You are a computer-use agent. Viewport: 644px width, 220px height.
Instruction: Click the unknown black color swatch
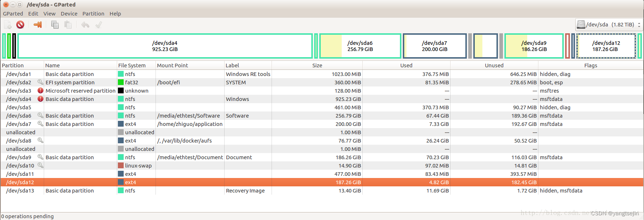121,91
